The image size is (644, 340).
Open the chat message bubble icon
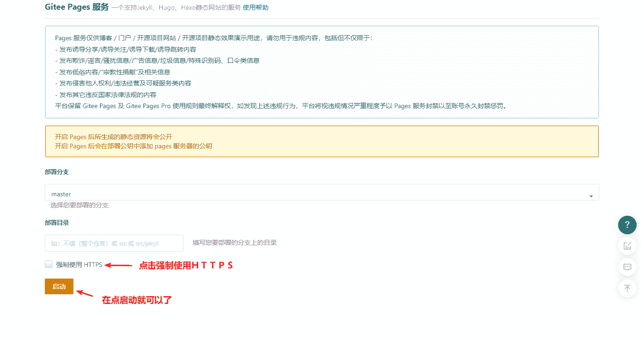[x=627, y=267]
